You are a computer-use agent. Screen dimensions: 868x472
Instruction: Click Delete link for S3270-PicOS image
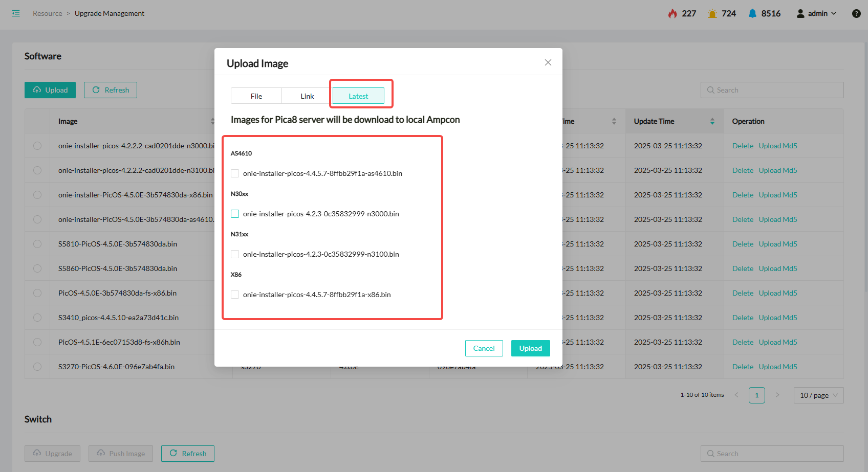tap(742, 367)
